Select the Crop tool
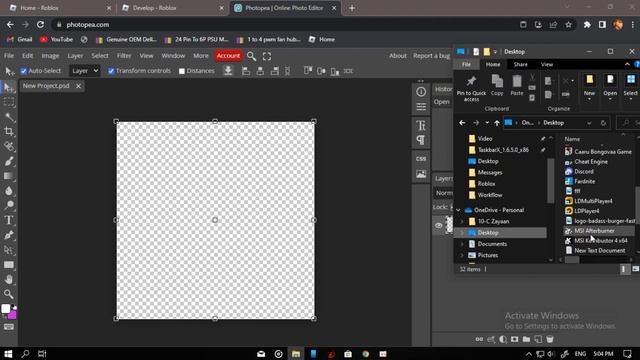Screen dimensions: 640x360 coord(9,131)
